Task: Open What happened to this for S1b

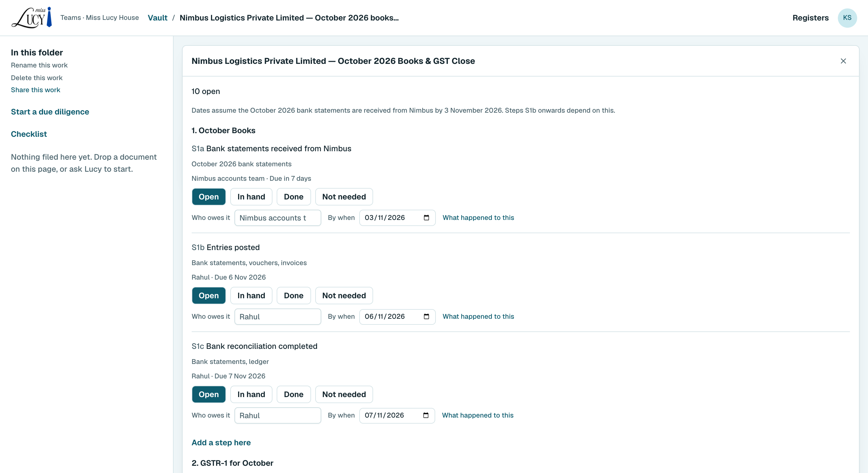Action: pyautogui.click(x=478, y=316)
